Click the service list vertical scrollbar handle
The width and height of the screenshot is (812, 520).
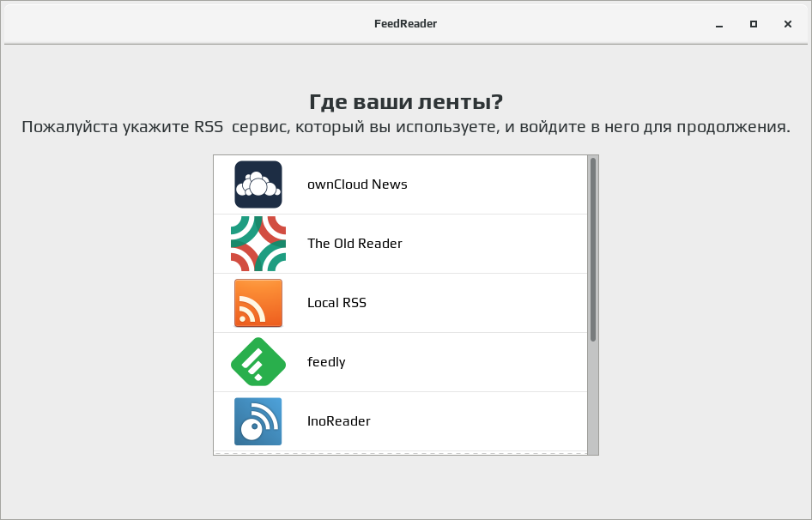(x=593, y=250)
